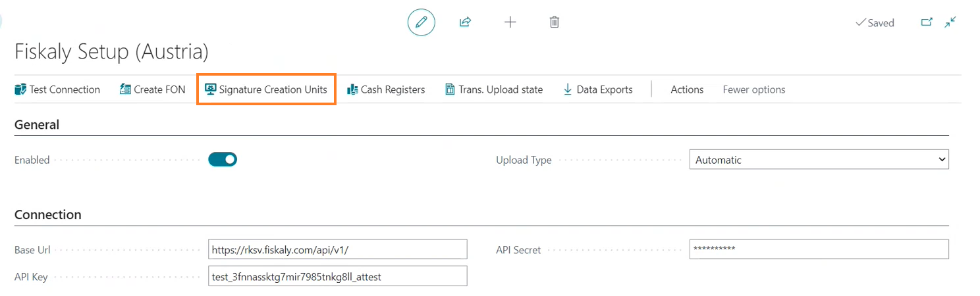This screenshot has height=296, width=980.
Task: Open Test Connection action
Action: coord(57,89)
